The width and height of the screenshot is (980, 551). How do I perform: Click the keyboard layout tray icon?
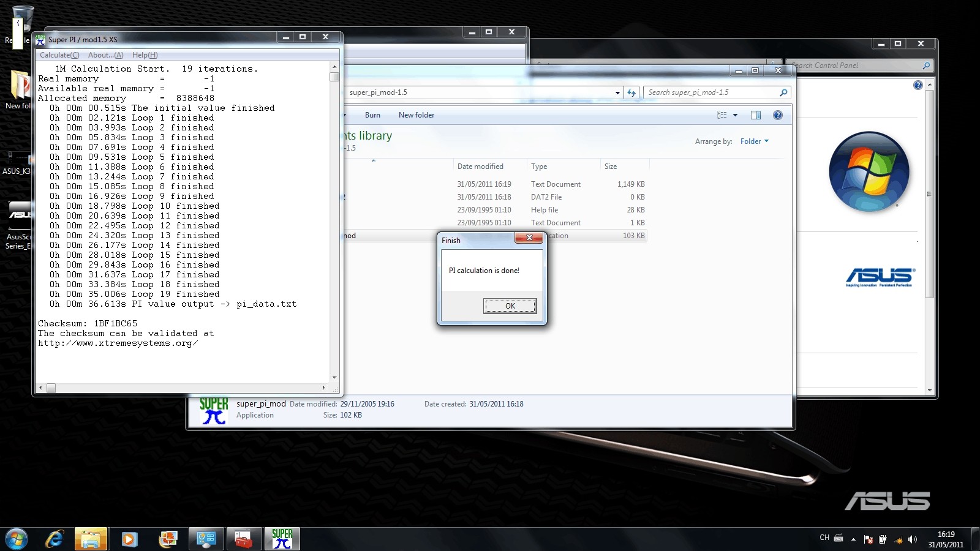click(839, 538)
